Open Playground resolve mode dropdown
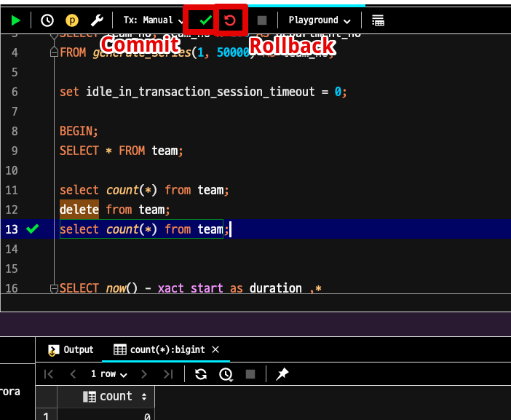Viewport: 511px width, 420px height. click(320, 20)
